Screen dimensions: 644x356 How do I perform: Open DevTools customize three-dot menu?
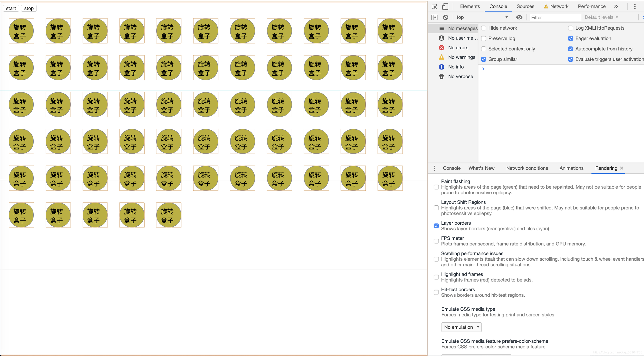pos(635,7)
